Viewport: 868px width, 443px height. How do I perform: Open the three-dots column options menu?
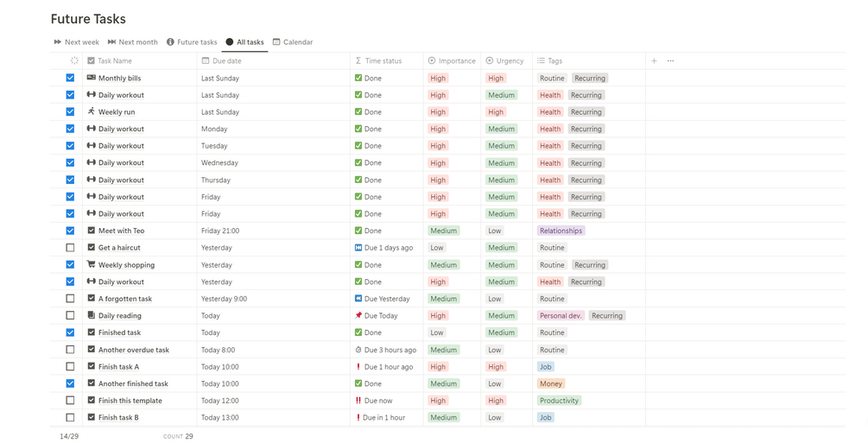(670, 61)
